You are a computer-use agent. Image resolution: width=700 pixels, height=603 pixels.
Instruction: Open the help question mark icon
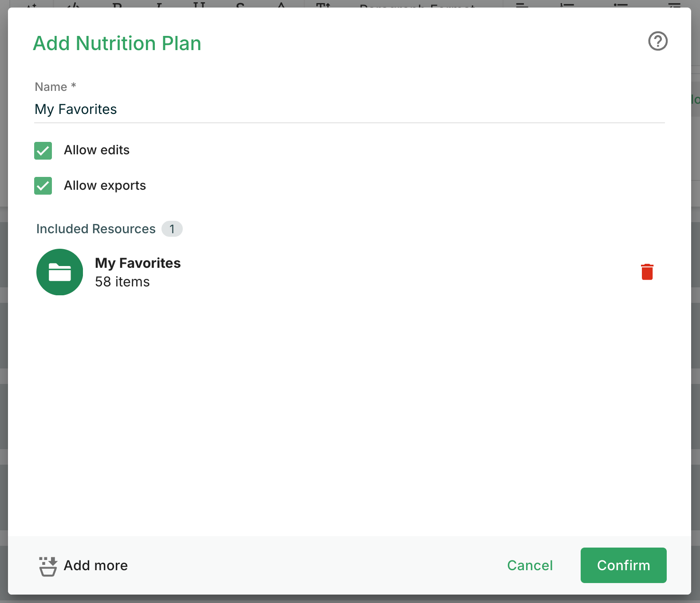click(658, 41)
